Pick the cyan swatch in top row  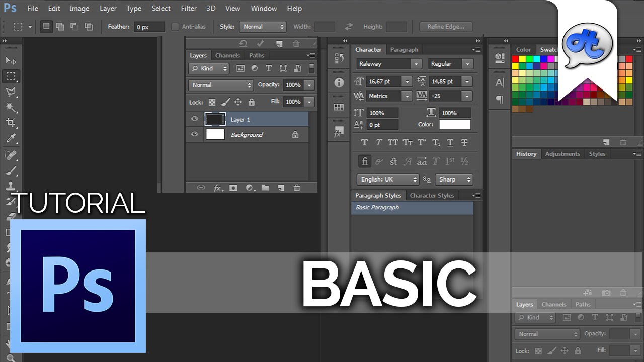tap(537, 59)
